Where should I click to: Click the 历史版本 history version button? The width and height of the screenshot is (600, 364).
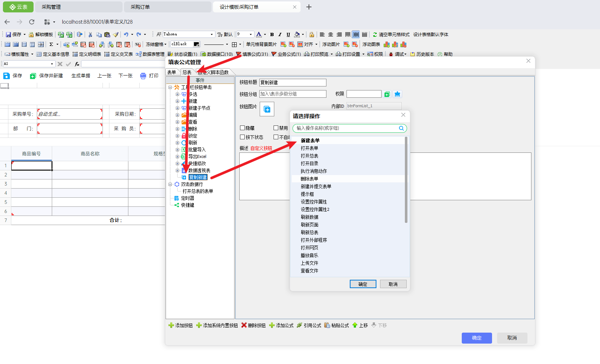[x=422, y=54]
